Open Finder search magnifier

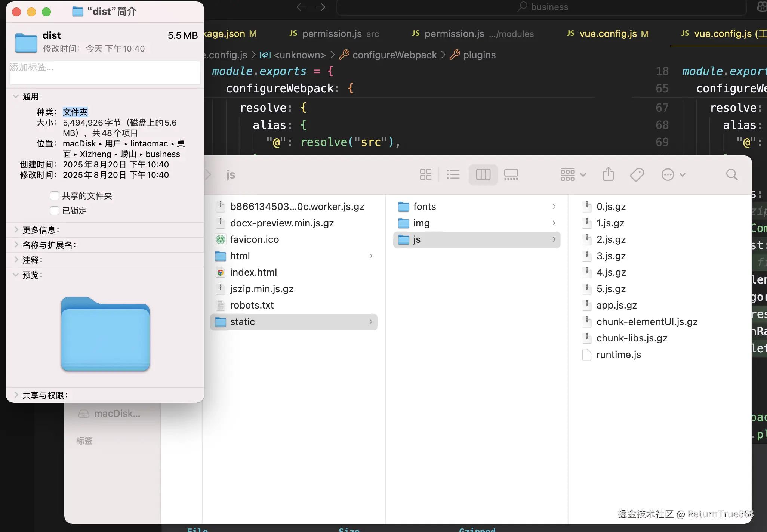pyautogui.click(x=731, y=174)
